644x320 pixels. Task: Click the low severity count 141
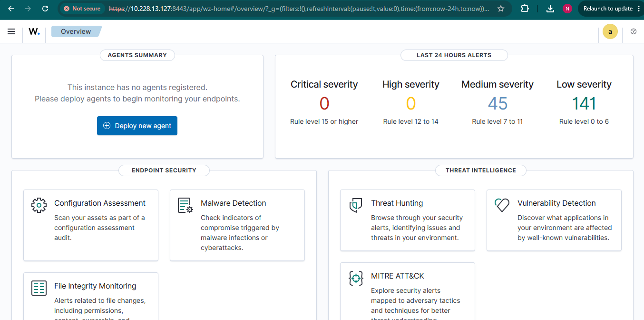pyautogui.click(x=584, y=103)
